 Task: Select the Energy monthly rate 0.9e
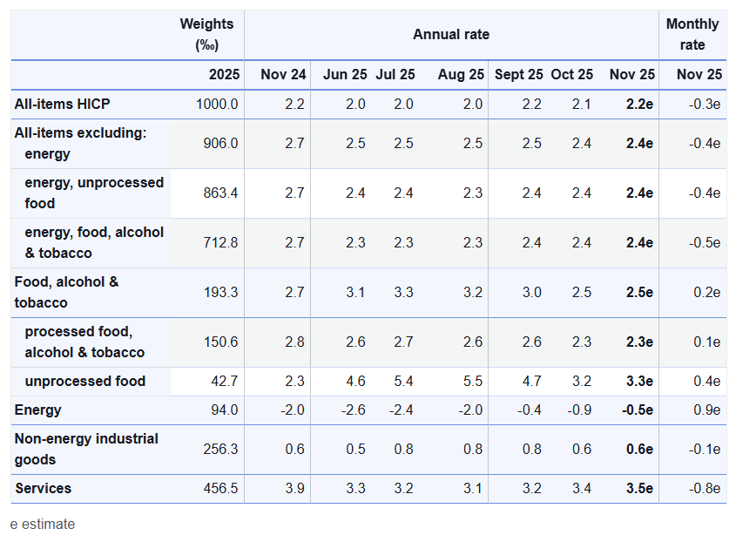[705, 410]
